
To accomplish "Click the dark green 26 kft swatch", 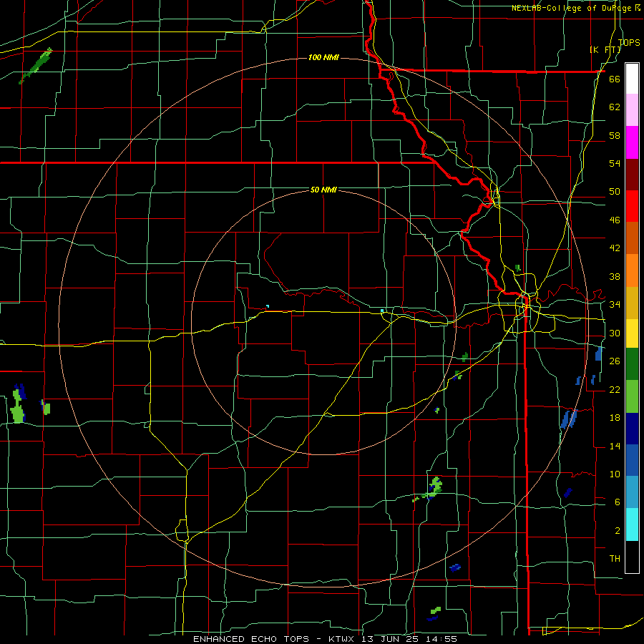I will (632, 364).
